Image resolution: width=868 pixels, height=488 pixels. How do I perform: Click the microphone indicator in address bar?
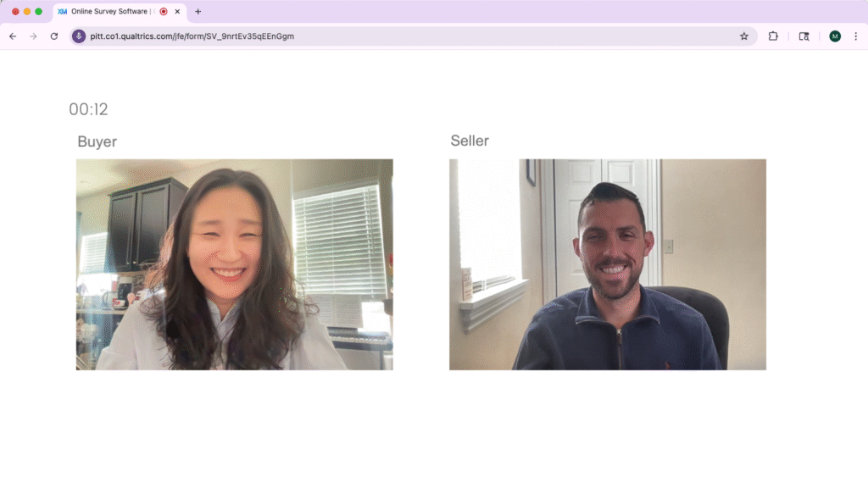click(x=79, y=36)
